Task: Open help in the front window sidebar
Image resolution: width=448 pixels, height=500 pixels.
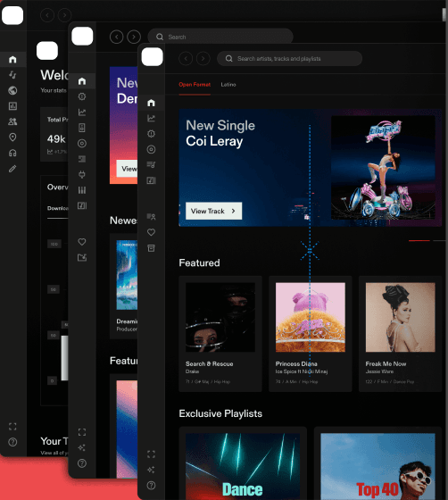Action: [151, 486]
